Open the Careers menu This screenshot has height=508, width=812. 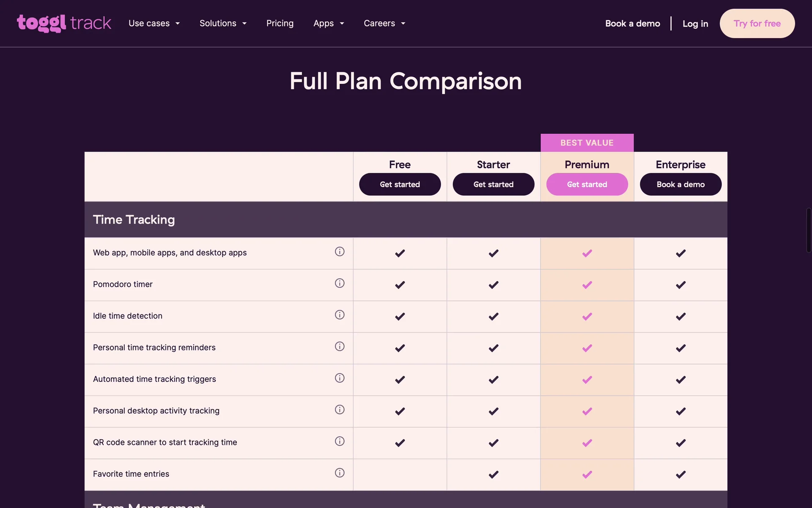click(x=384, y=23)
